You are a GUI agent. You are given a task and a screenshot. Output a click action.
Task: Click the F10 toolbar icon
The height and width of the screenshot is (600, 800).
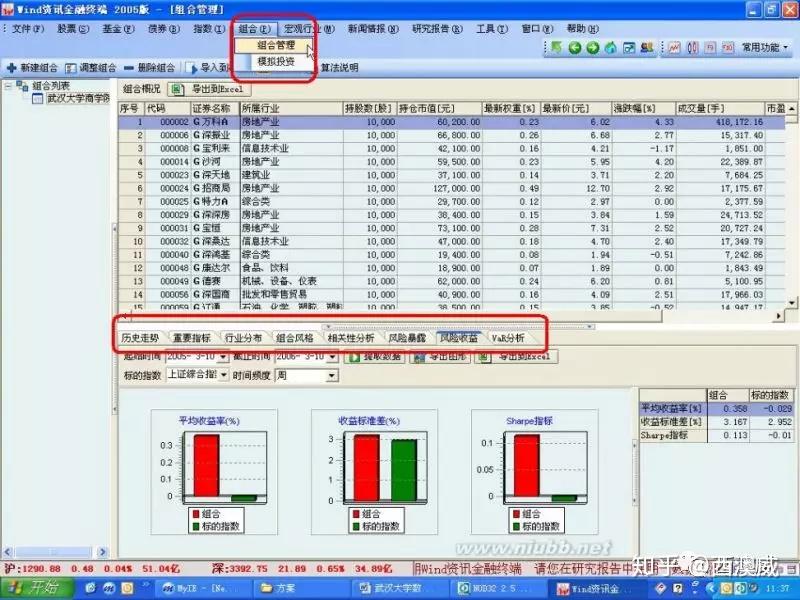(x=728, y=48)
